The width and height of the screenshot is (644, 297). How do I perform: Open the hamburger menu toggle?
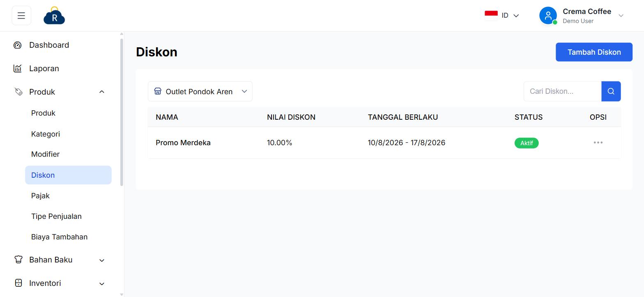tap(21, 16)
